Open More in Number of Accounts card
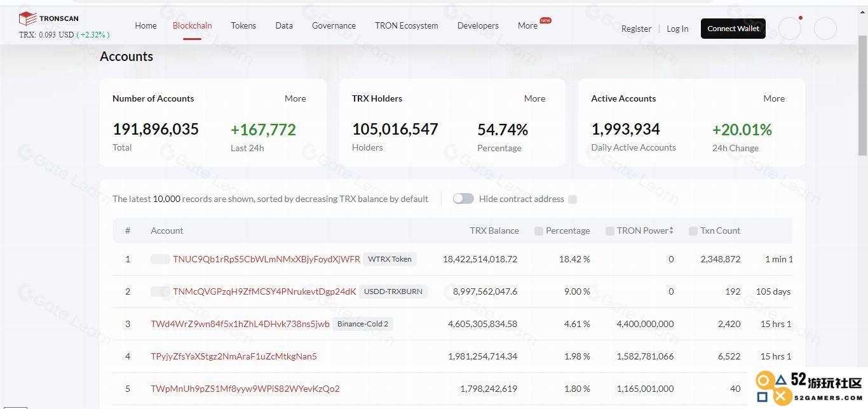The image size is (868, 409). (x=295, y=98)
